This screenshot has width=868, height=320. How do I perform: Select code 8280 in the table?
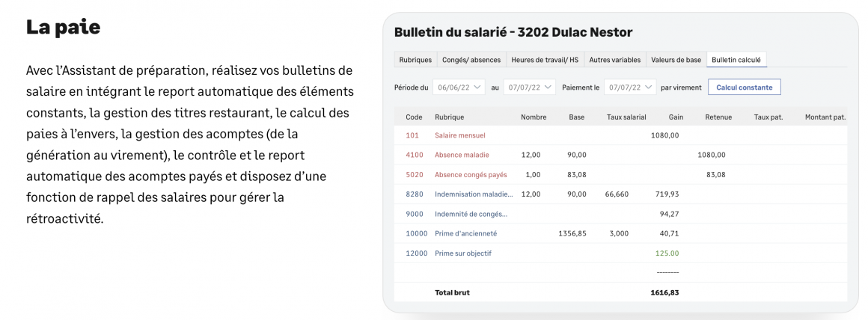[x=415, y=194]
